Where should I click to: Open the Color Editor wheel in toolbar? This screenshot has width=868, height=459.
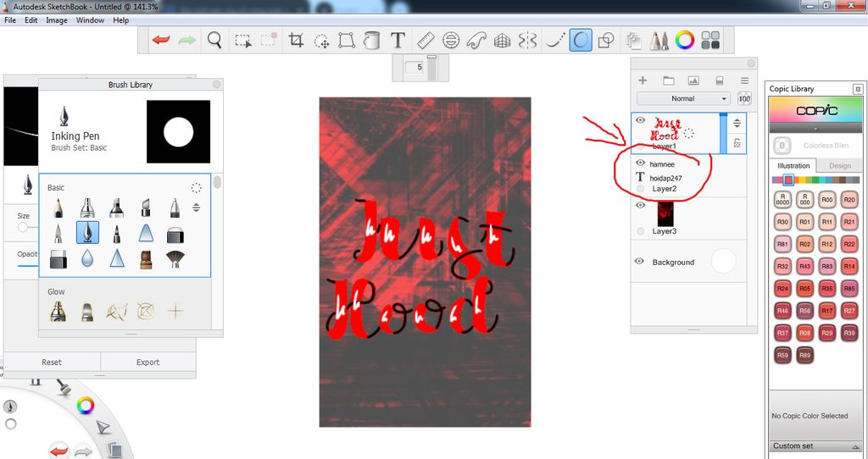(685, 41)
